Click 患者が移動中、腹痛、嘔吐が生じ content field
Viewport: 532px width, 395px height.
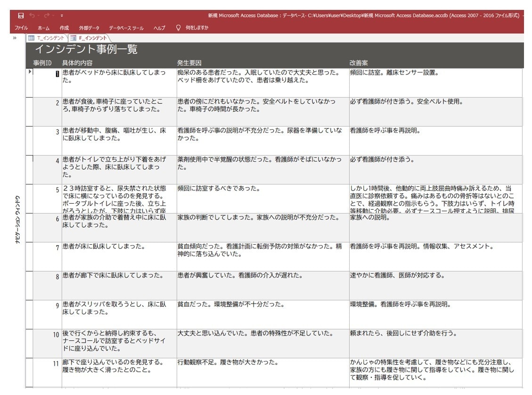coord(119,141)
